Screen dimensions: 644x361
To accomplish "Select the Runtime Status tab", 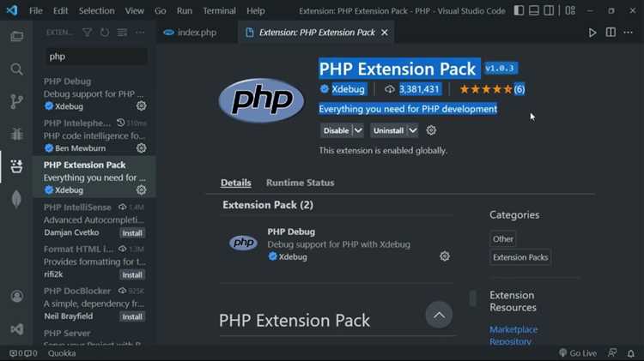I will point(300,183).
